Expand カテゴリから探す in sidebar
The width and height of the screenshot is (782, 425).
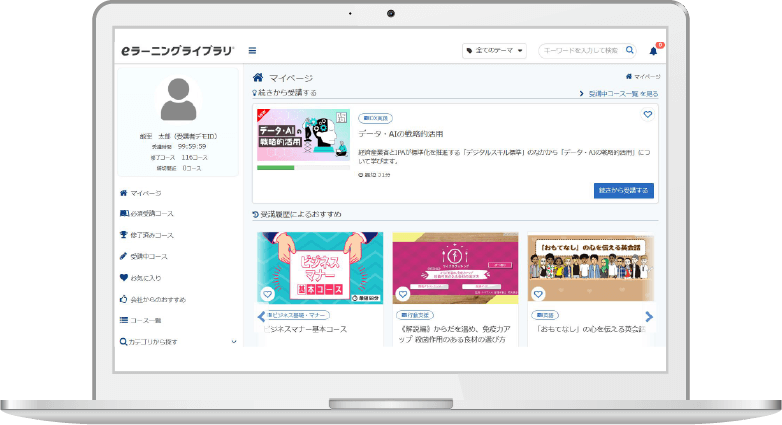pyautogui.click(x=178, y=342)
